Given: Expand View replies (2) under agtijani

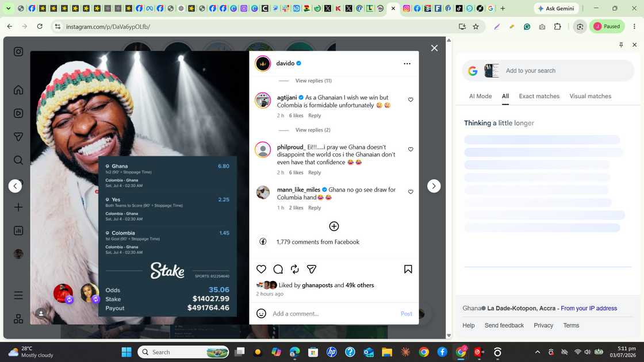Looking at the screenshot, I should click(313, 130).
